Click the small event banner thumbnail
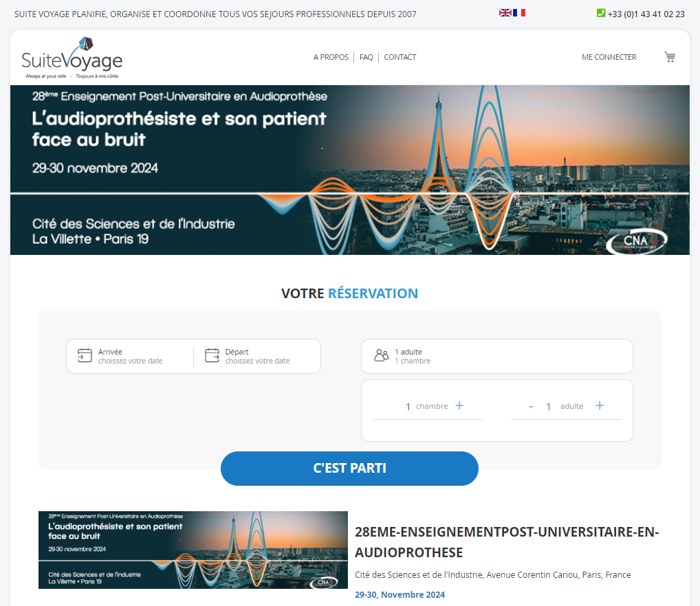The image size is (700, 606). tap(193, 550)
